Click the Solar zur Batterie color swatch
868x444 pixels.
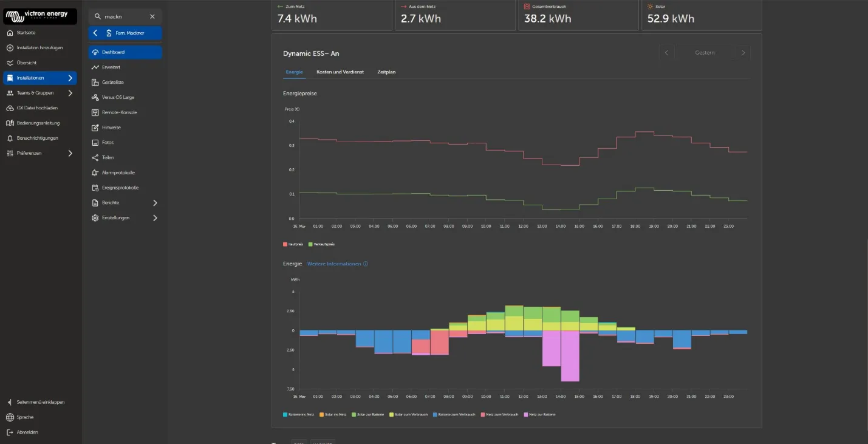[x=354, y=414]
